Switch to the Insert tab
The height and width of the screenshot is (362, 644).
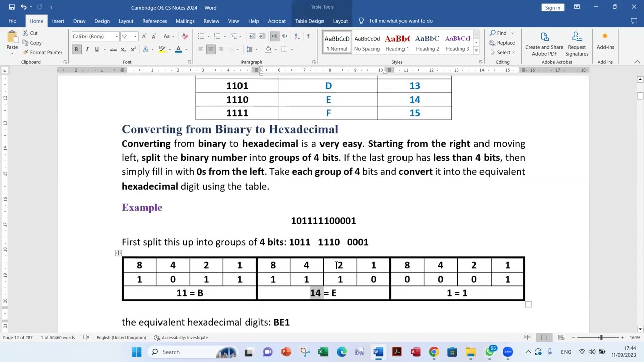click(x=58, y=21)
